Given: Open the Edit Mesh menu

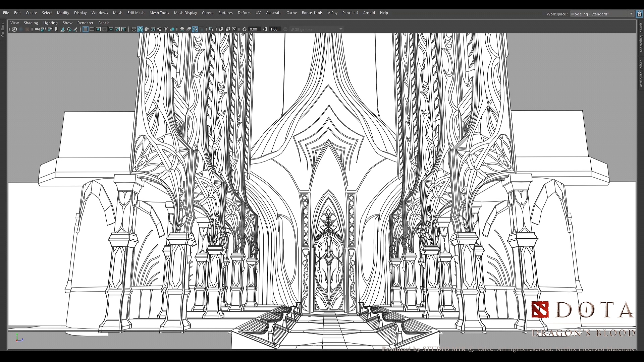Looking at the screenshot, I should [136, 13].
